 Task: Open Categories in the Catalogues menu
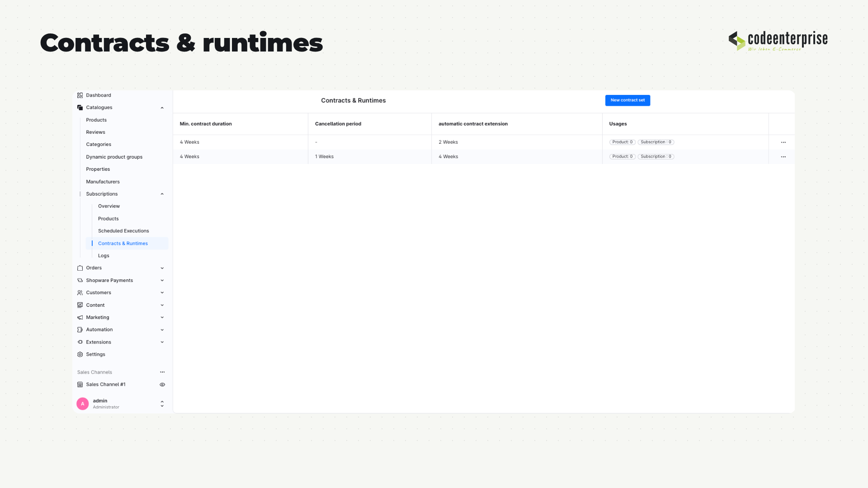click(x=99, y=145)
